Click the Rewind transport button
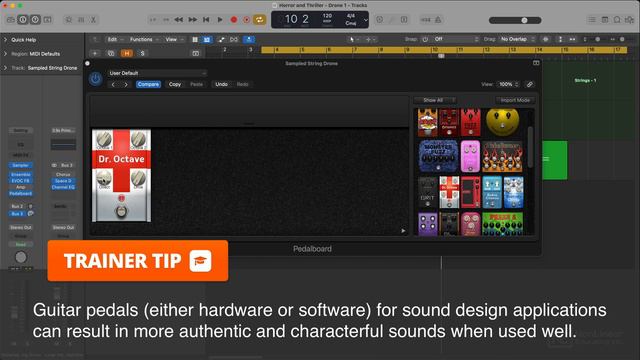The width and height of the screenshot is (640, 360). click(178, 20)
